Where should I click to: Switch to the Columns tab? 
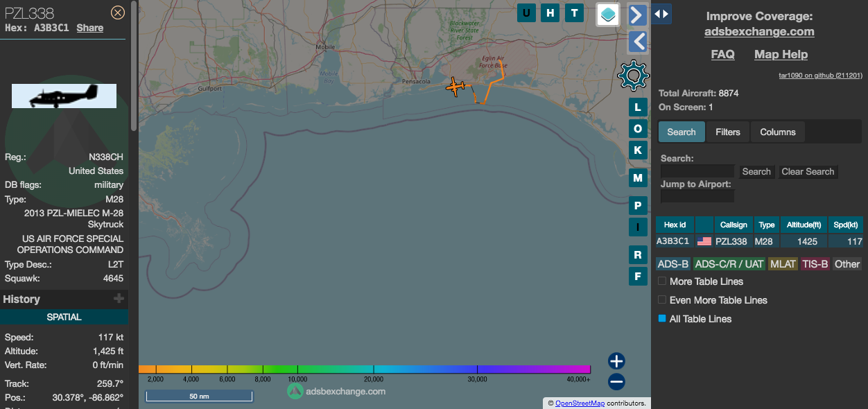coord(778,132)
